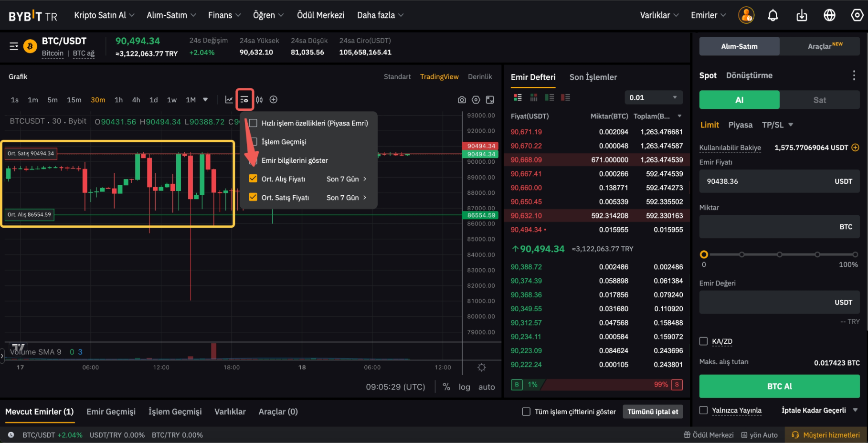Take a chart snapshot with camera icon
868x443 pixels.
462,100
